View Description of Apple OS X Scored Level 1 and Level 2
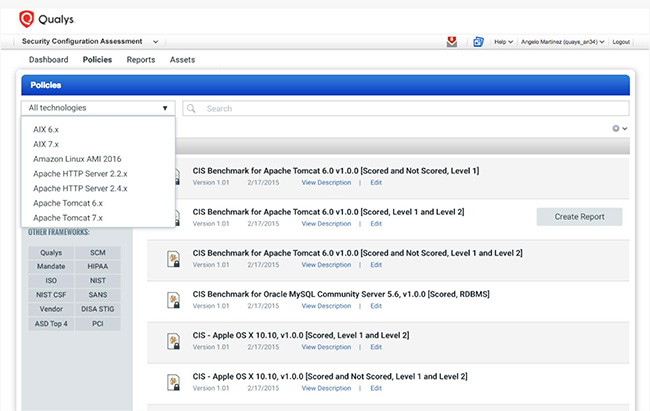650x411 pixels. point(326,347)
